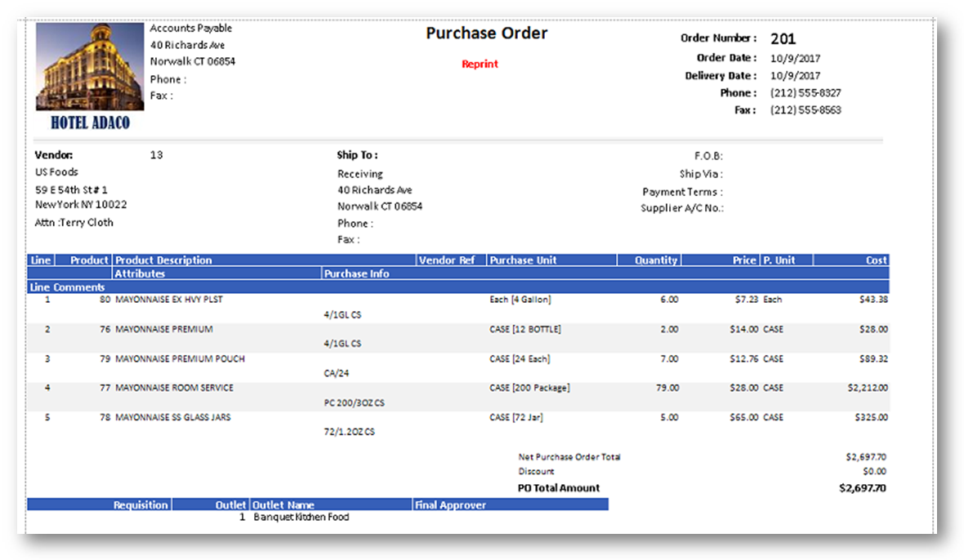
Task: Click order number 201
Action: pos(783,38)
